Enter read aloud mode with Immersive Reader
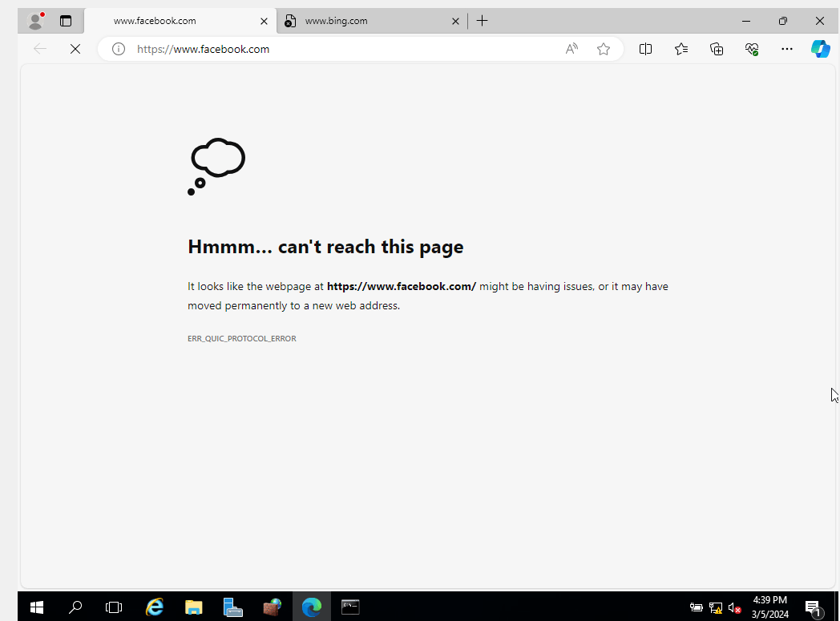This screenshot has width=840, height=621. [571, 49]
